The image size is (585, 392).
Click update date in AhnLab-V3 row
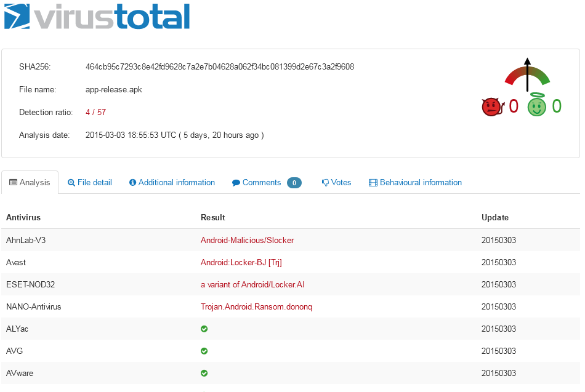(x=498, y=240)
